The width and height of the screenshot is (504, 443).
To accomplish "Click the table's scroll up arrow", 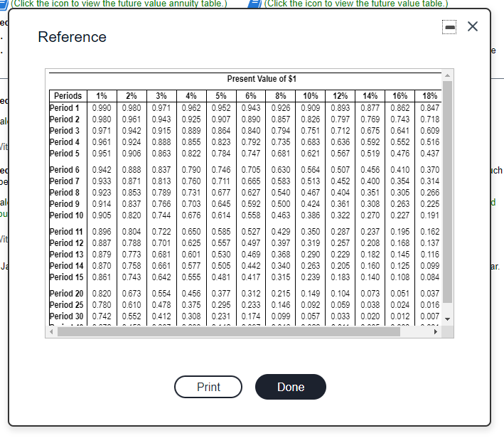I will 447,75.
